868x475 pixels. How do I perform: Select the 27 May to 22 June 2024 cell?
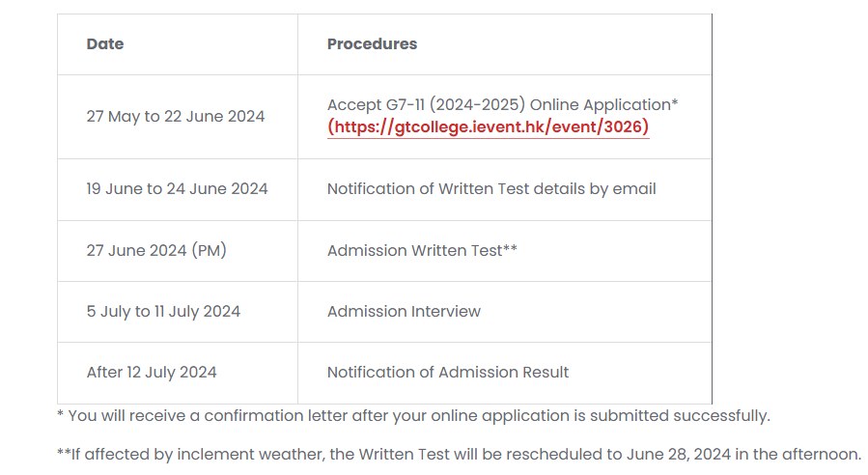(176, 116)
